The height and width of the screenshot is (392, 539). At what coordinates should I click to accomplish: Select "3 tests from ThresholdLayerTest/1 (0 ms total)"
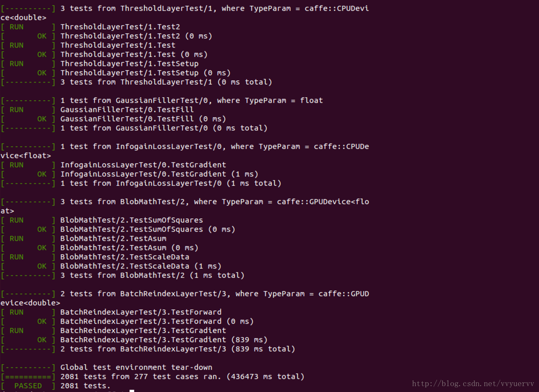tap(166, 82)
